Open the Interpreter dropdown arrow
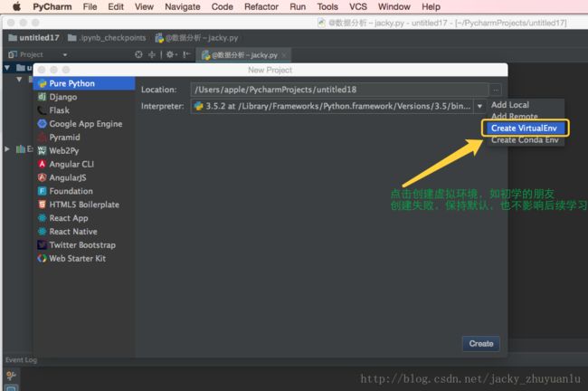Image resolution: width=588 pixels, height=391 pixels. click(479, 106)
